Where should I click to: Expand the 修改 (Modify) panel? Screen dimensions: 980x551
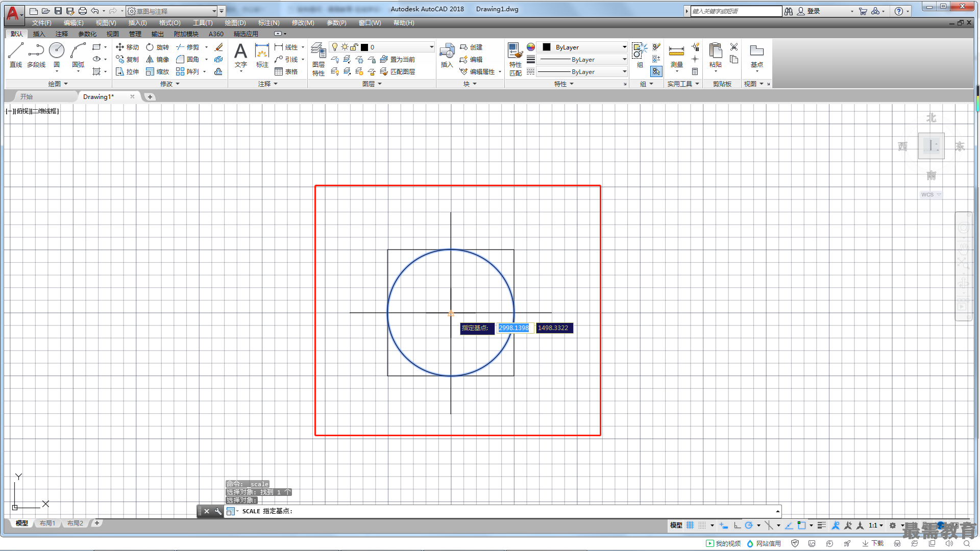point(169,84)
